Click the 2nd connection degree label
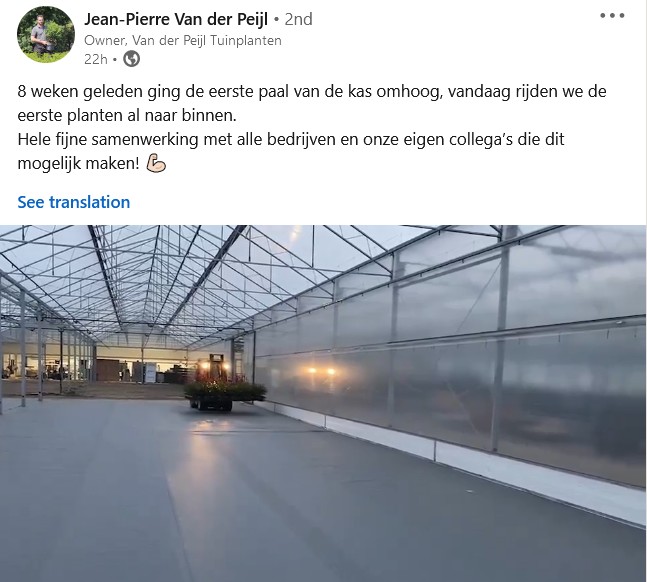Screen dimensions: 647x582 (298, 19)
